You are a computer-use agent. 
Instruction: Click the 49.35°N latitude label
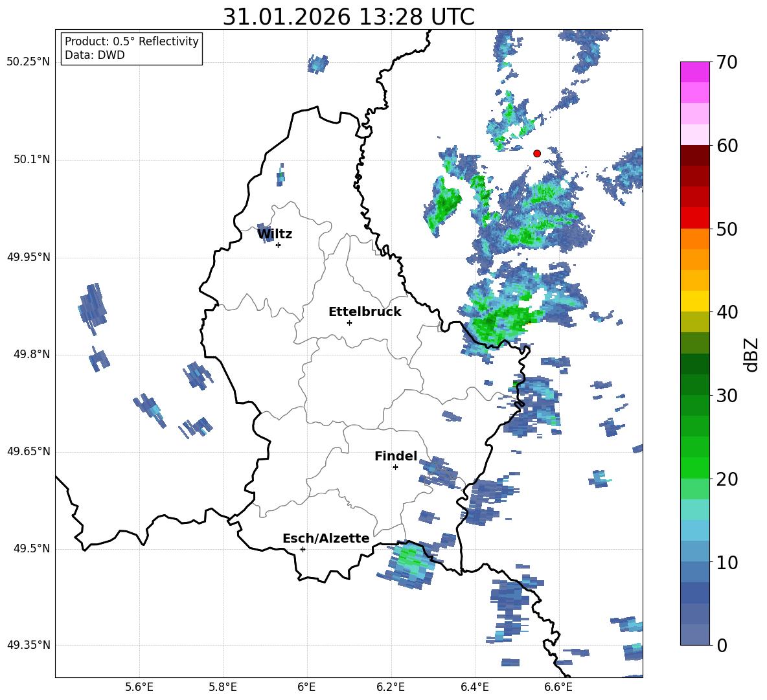point(29,645)
